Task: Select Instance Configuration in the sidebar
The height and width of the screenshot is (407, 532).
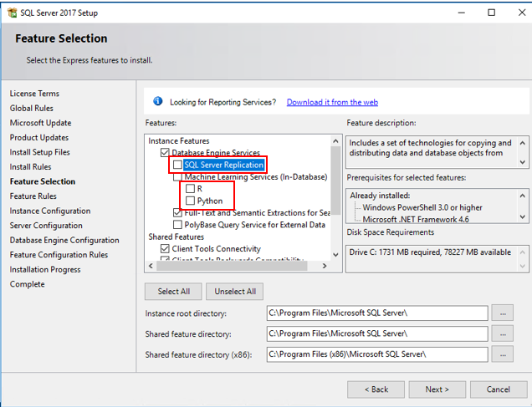Action: pyautogui.click(x=49, y=211)
